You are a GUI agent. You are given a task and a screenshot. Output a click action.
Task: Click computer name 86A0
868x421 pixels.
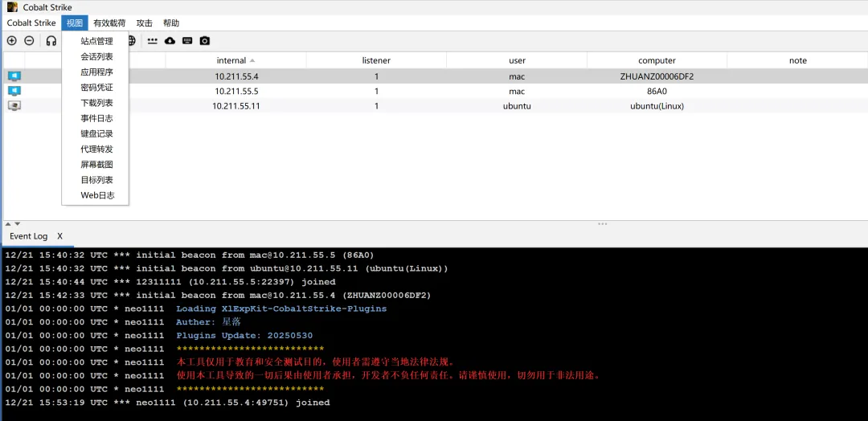(x=657, y=92)
